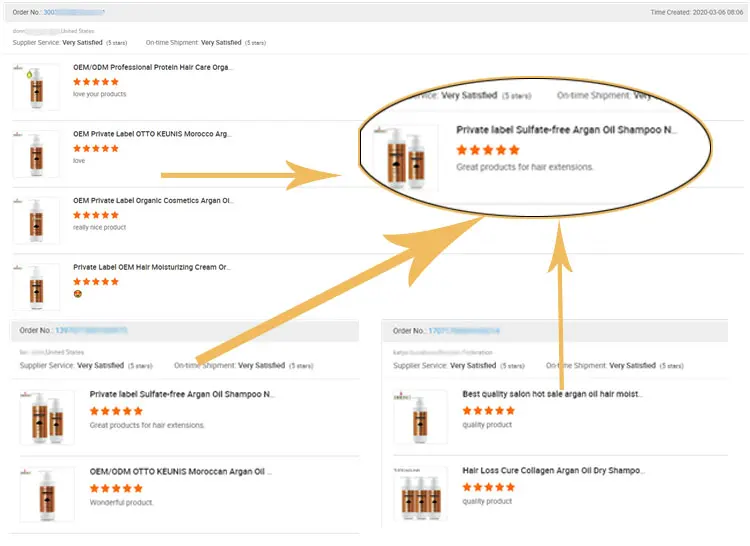The width and height of the screenshot is (750, 546).
Task: Open OEM/ODM OTTO KEUNIS Moroccan Argan Oil title
Action: point(181,472)
